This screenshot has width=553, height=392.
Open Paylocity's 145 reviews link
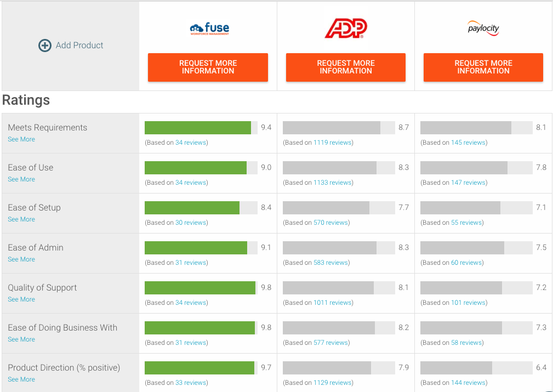coord(468,143)
